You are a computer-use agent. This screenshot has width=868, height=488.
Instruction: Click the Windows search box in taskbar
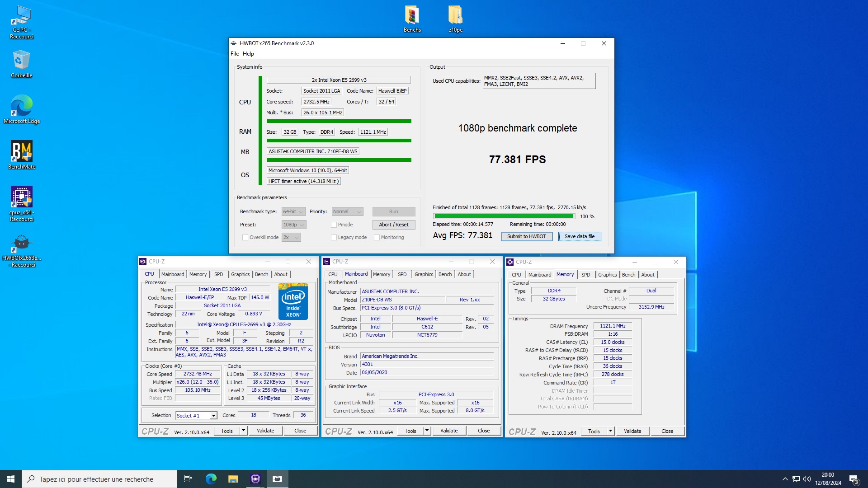point(99,479)
